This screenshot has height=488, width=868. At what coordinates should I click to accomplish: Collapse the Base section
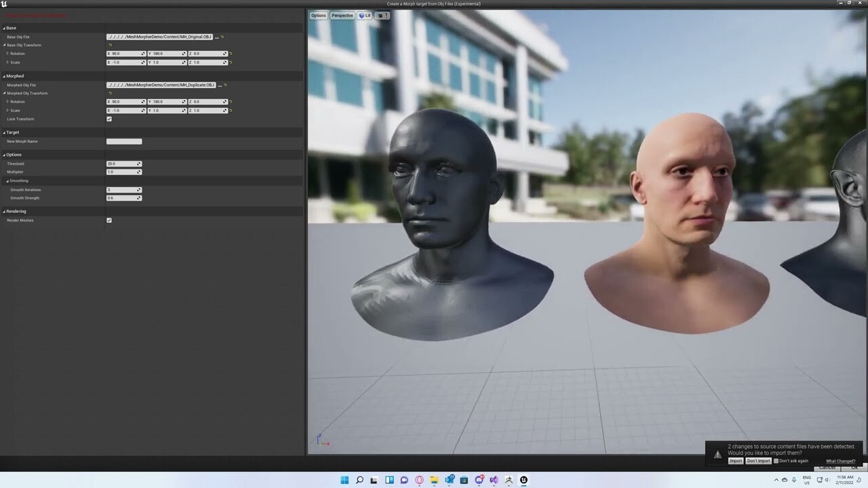pos(5,28)
